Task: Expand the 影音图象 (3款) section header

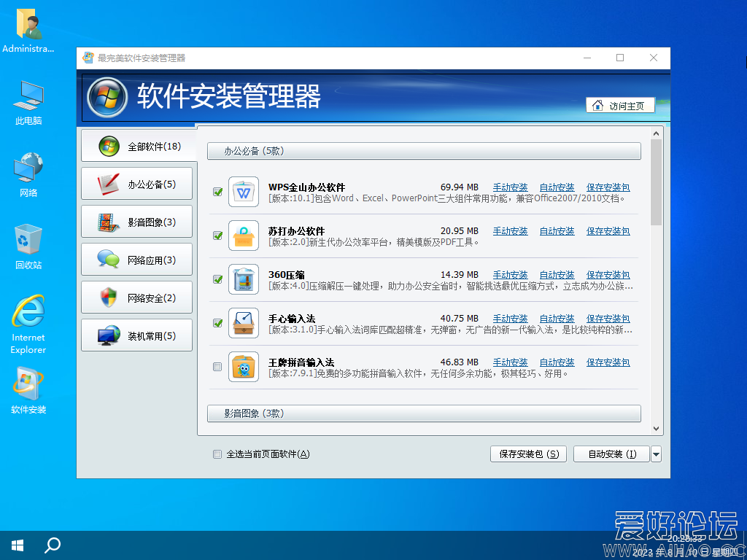Action: [x=424, y=413]
